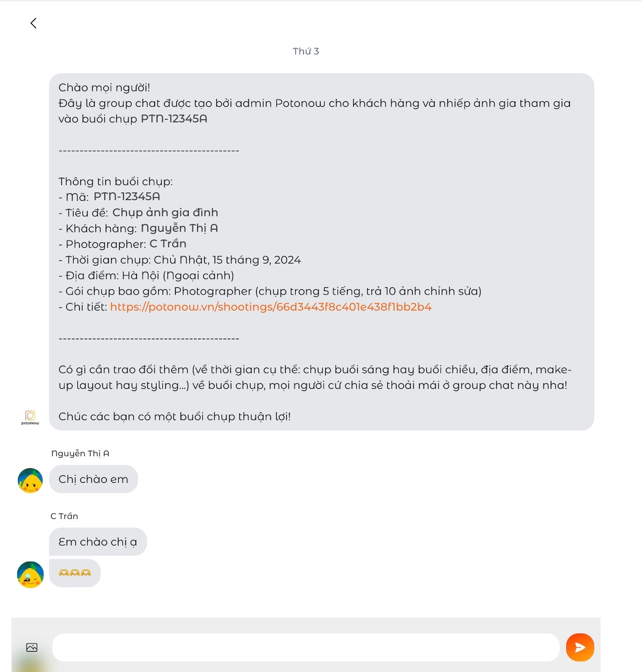Select the "Em chào chị ạ" message bubble
Screen dimensions: 642x672
pos(98,542)
